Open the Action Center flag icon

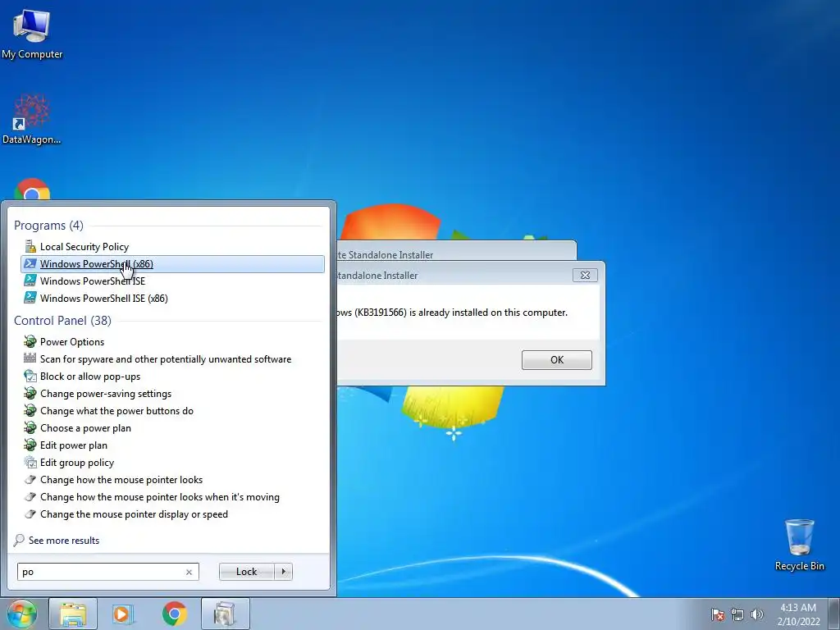pos(718,614)
